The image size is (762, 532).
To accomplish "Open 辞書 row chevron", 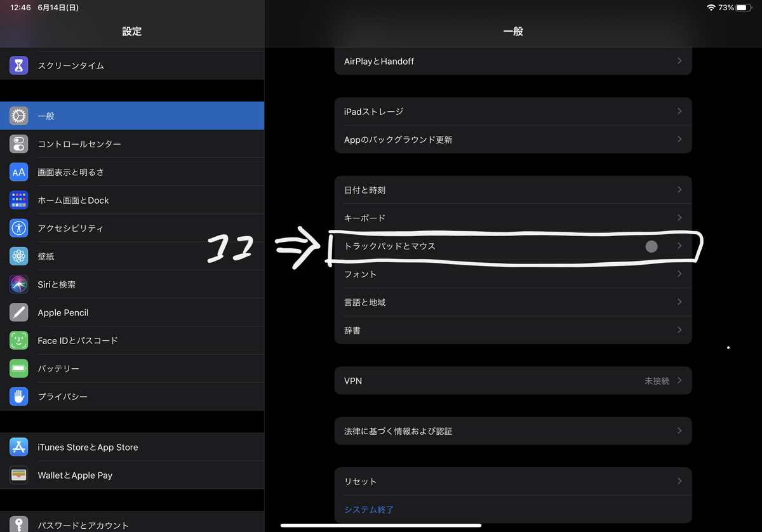I will (x=679, y=330).
